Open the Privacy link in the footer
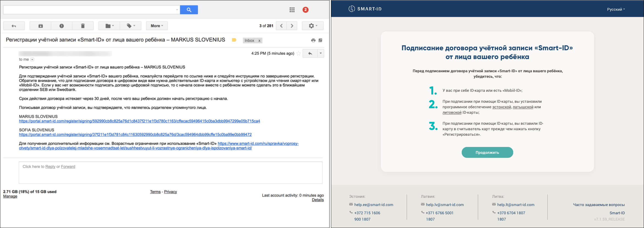Screen dimensions: 644x228 click(170, 192)
